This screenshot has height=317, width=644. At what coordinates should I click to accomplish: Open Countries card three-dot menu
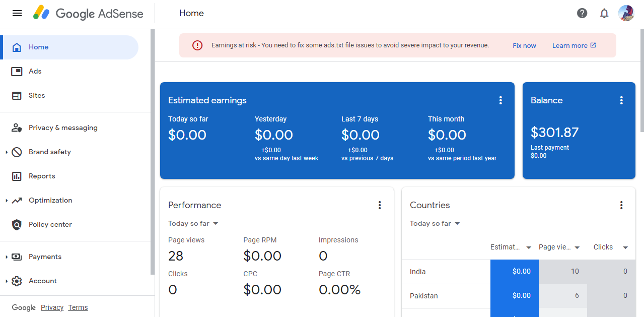[x=621, y=205]
